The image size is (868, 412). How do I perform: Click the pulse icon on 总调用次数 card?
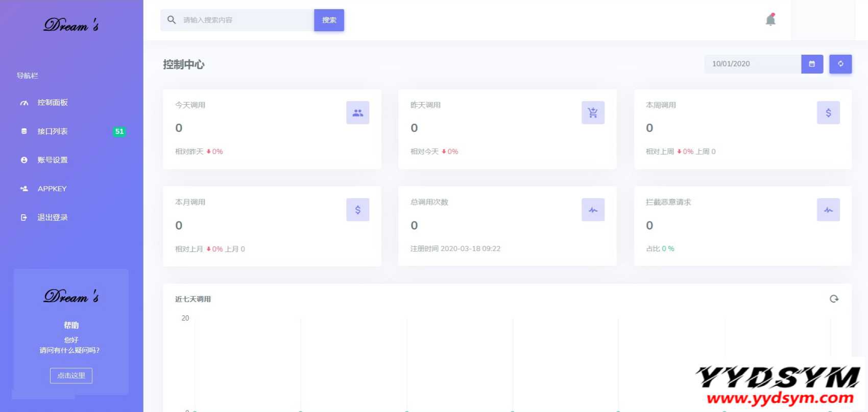click(593, 210)
